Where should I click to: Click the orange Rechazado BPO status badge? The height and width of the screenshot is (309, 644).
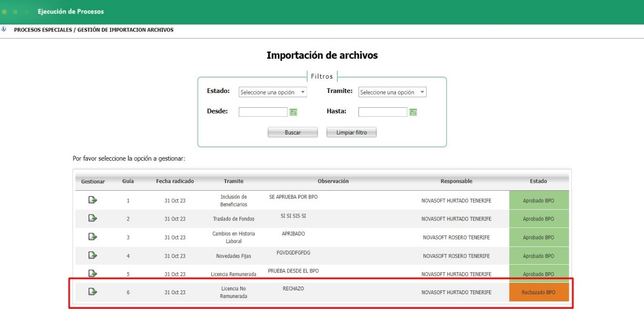pyautogui.click(x=539, y=291)
